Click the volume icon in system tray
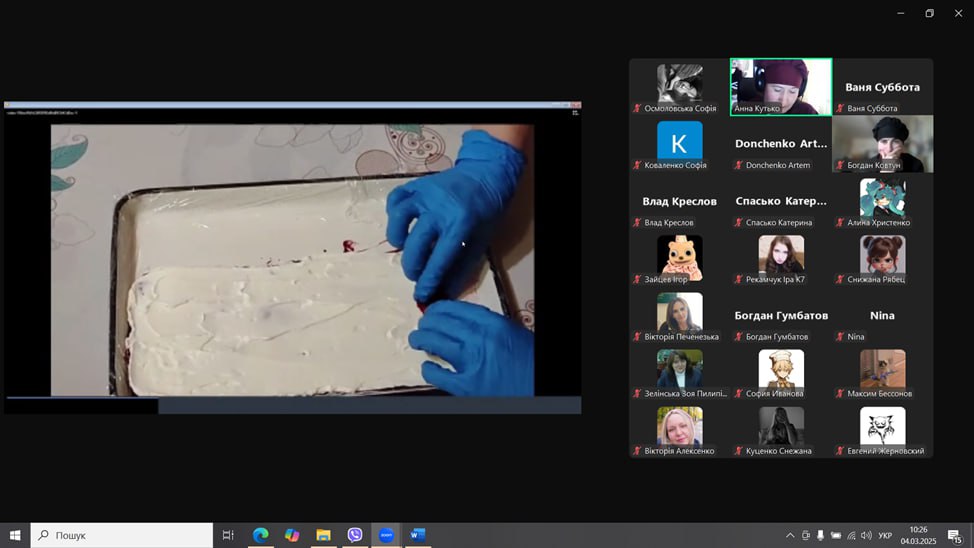This screenshot has height=548, width=974. coord(866,536)
